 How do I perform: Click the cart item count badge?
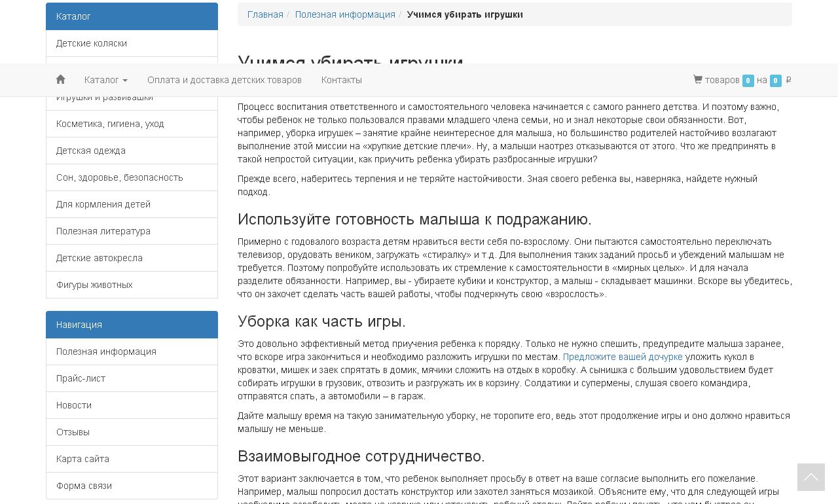[x=748, y=81]
